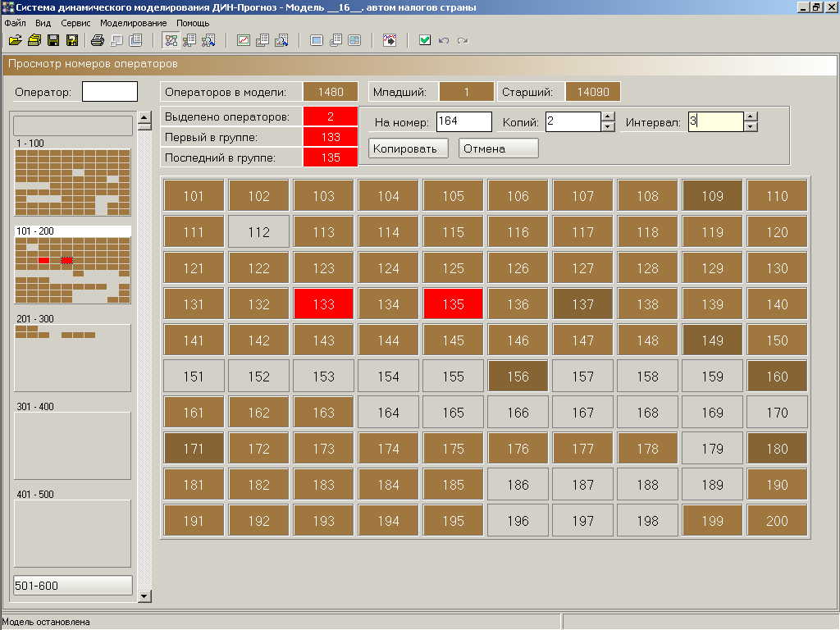
Task: Deselect highlighted red operator 133
Action: [323, 304]
